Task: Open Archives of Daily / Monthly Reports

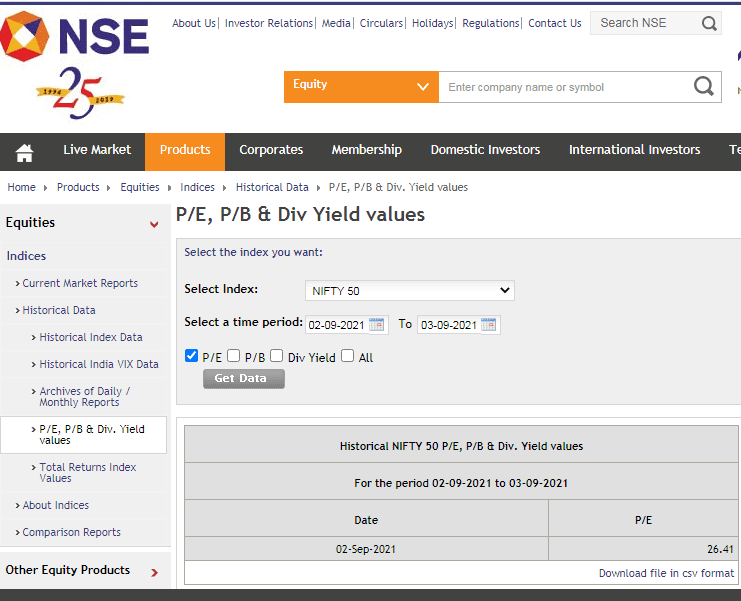Action: pyautogui.click(x=85, y=396)
